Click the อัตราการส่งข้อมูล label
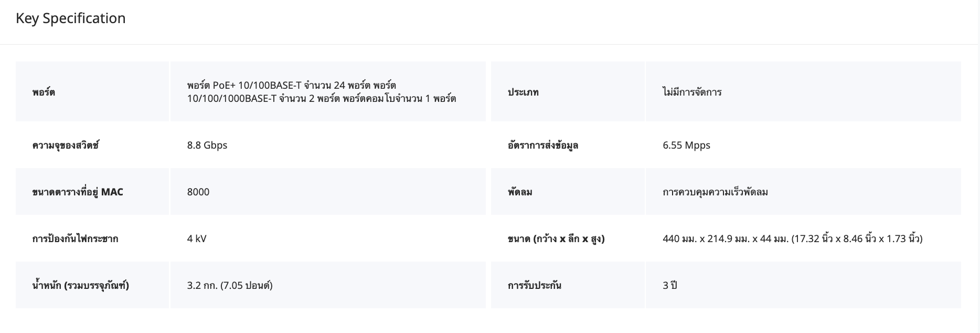The image size is (980, 333). 543,145
